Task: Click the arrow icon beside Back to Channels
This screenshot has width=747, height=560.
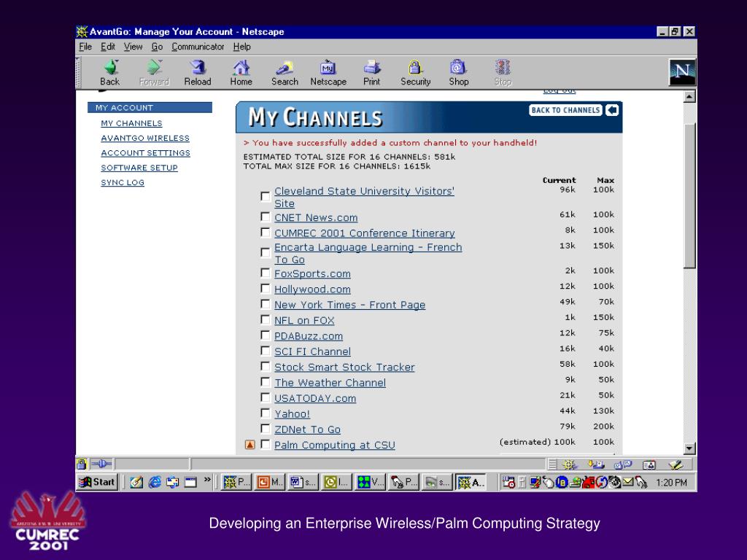Action: click(x=612, y=110)
